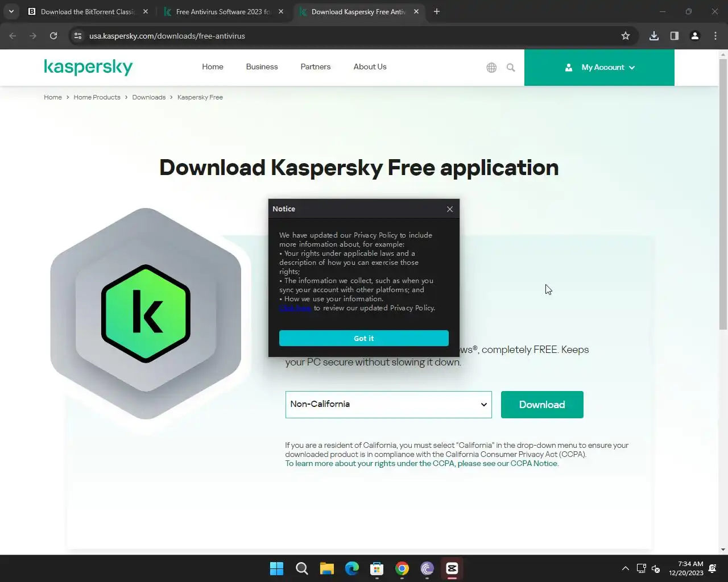Switch to Google Chrome in taskbar

402,568
